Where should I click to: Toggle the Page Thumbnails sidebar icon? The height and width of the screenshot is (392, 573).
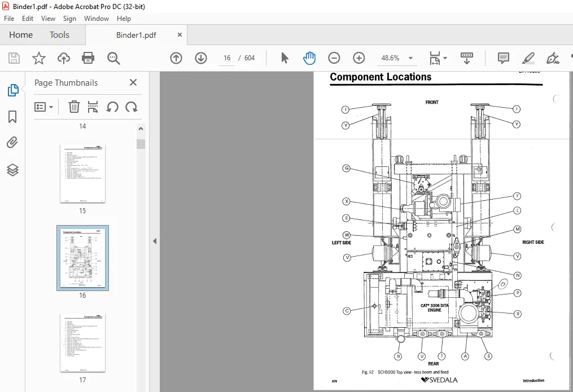point(13,90)
